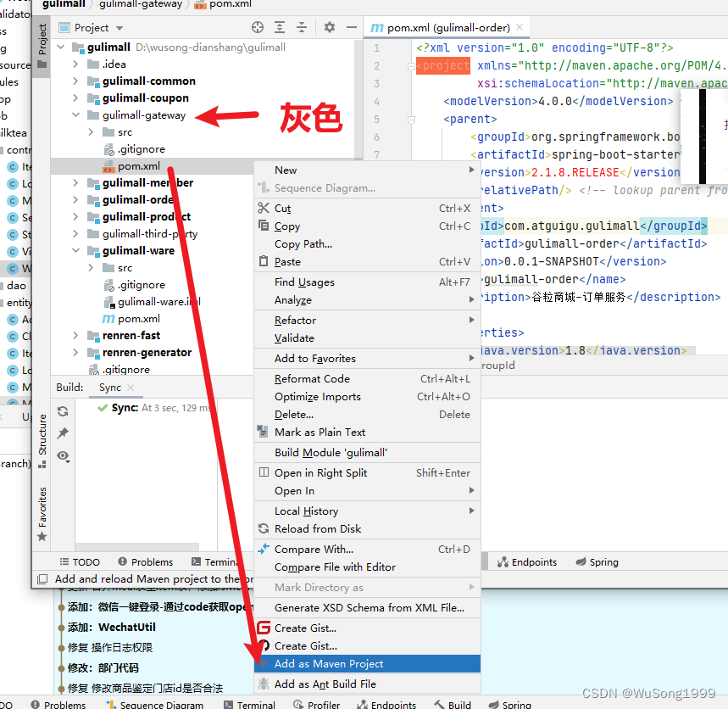Click gulimall-gateway breadcrumb in navigation bar
The height and width of the screenshot is (709, 728).
tap(141, 4)
